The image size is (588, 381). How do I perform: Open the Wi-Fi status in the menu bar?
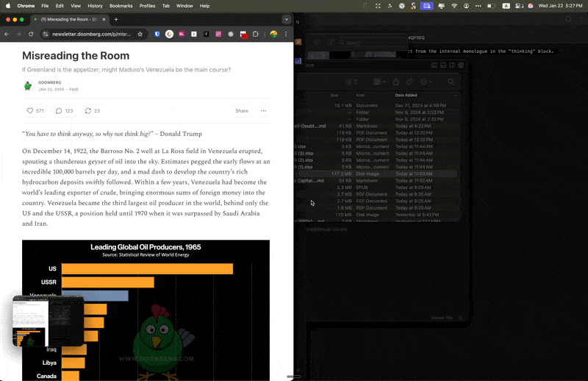(454, 6)
